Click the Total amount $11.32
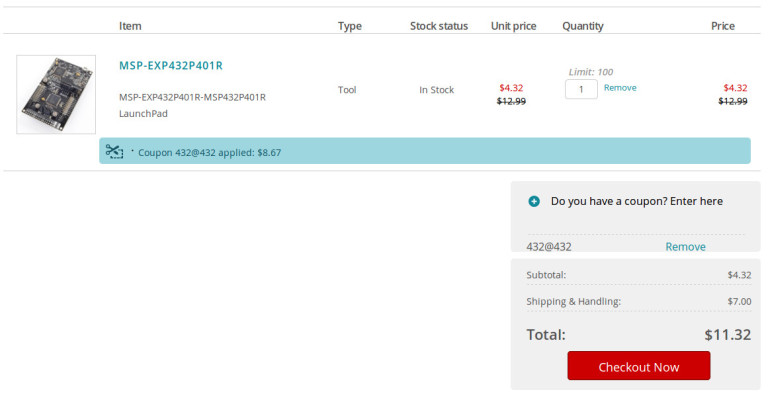 click(727, 335)
